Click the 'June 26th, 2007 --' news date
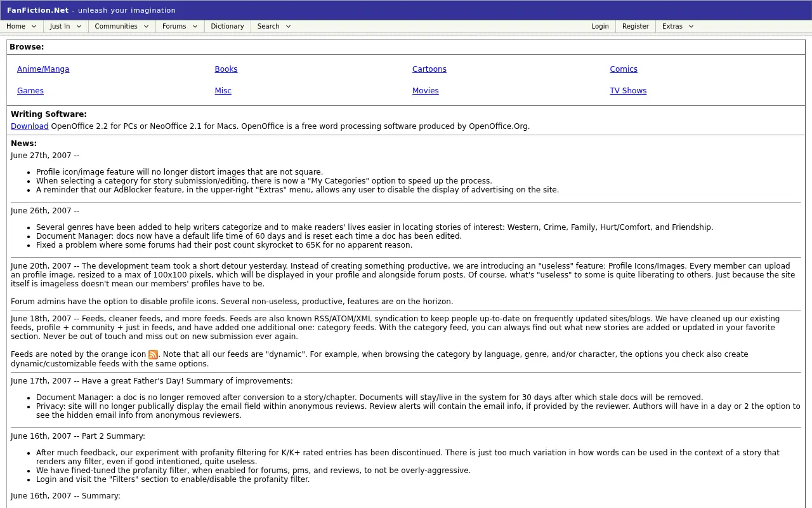This screenshot has width=812, height=508. click(45, 211)
